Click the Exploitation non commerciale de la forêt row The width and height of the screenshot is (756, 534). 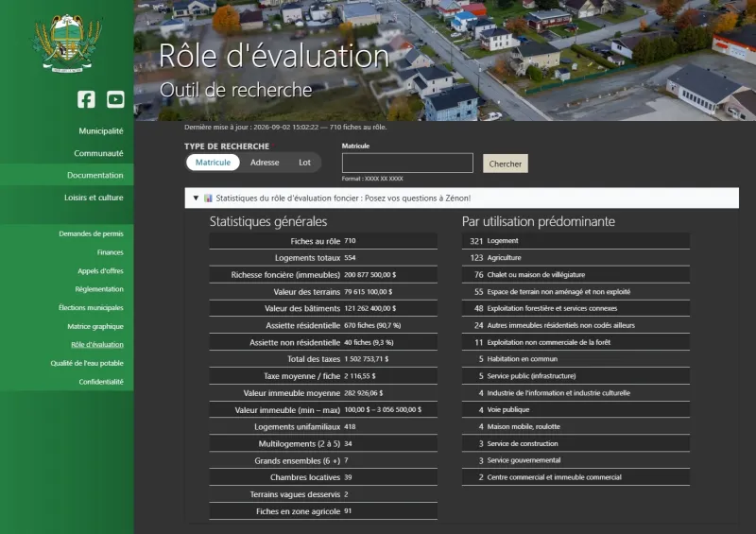click(576, 342)
